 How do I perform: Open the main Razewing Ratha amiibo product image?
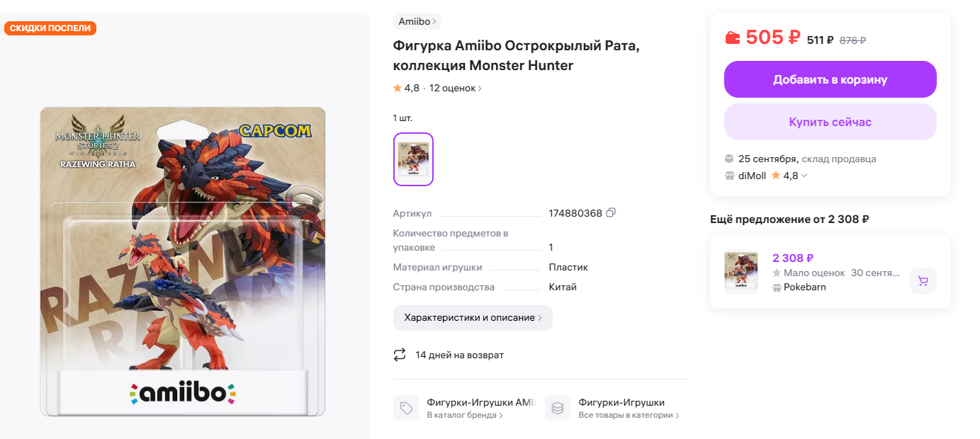[x=183, y=262]
